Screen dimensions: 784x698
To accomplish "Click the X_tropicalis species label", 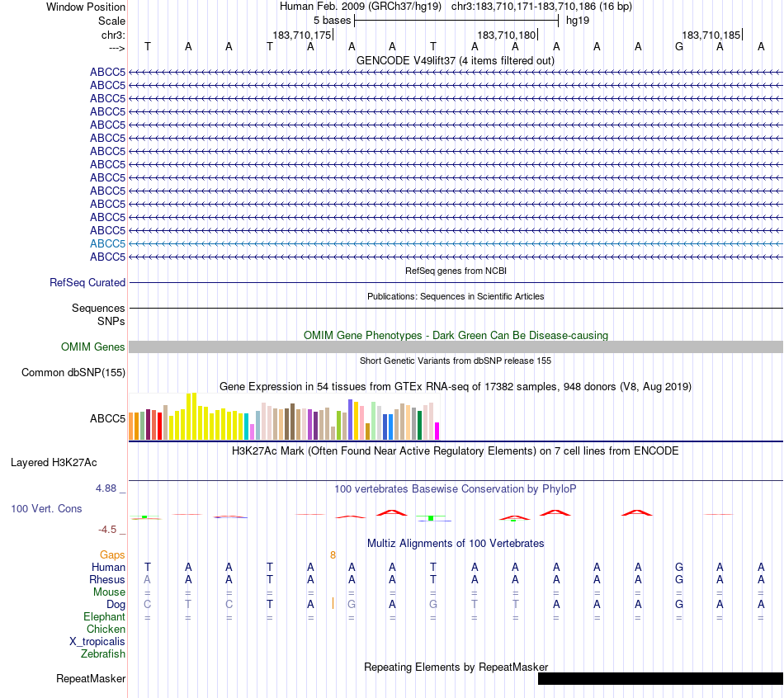I will click(97, 642).
